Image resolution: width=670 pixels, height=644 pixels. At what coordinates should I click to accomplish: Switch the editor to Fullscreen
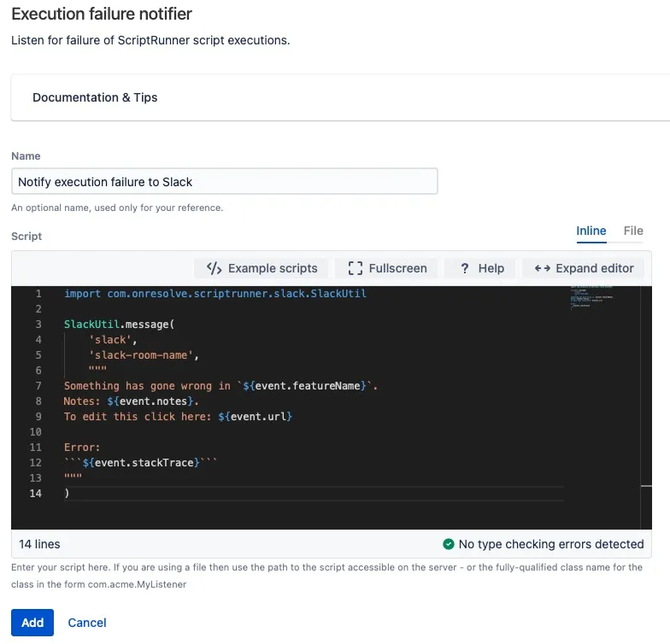click(386, 268)
